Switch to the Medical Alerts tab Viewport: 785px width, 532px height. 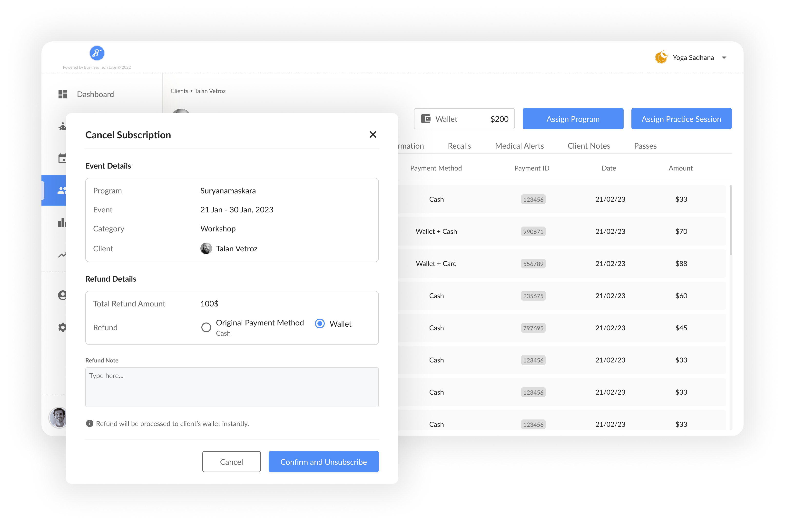coord(519,145)
